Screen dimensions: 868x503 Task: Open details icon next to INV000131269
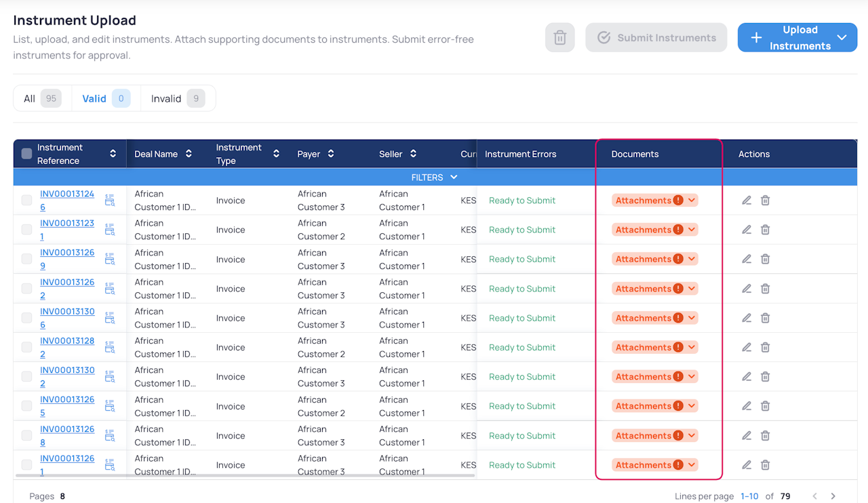coord(110,259)
